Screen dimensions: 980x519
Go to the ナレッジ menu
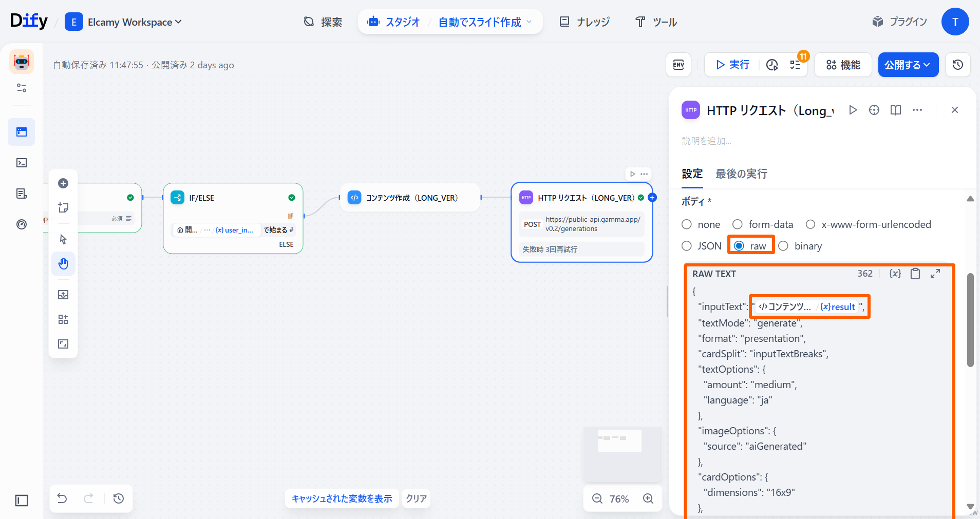pyautogui.click(x=585, y=22)
